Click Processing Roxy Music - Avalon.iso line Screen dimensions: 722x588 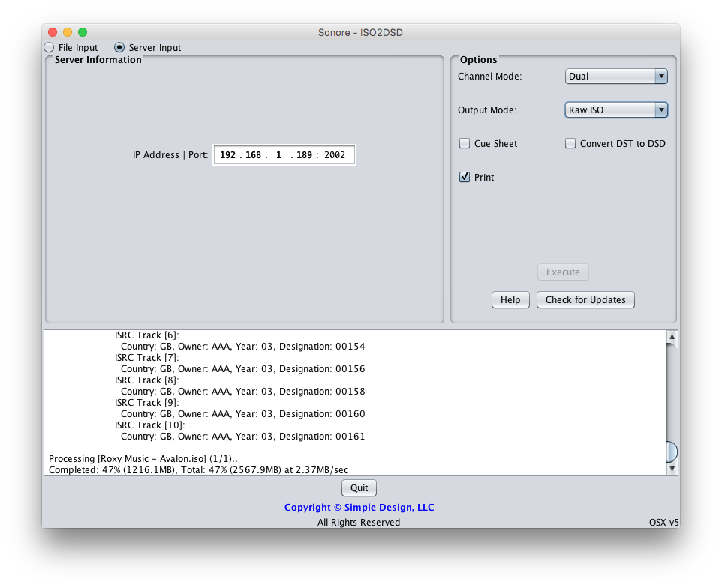pos(143,459)
